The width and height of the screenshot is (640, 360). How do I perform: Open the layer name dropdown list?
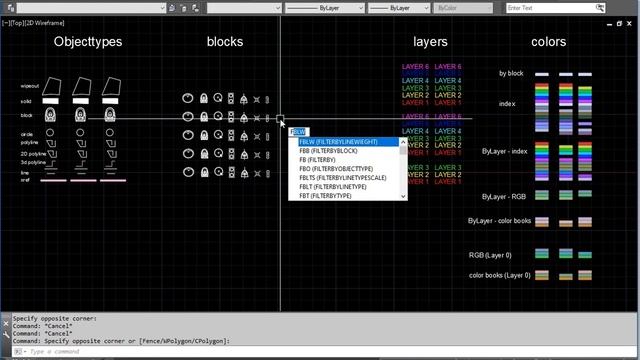pos(91,8)
